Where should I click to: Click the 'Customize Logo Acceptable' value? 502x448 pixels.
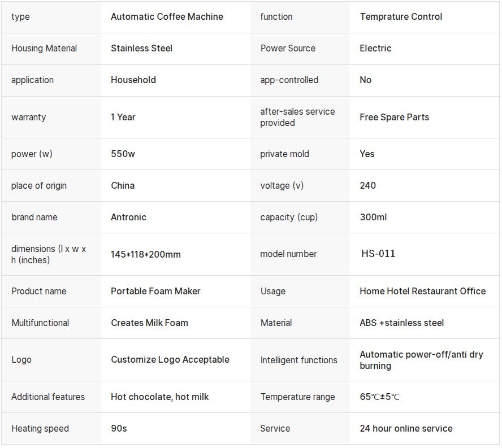[170, 360]
